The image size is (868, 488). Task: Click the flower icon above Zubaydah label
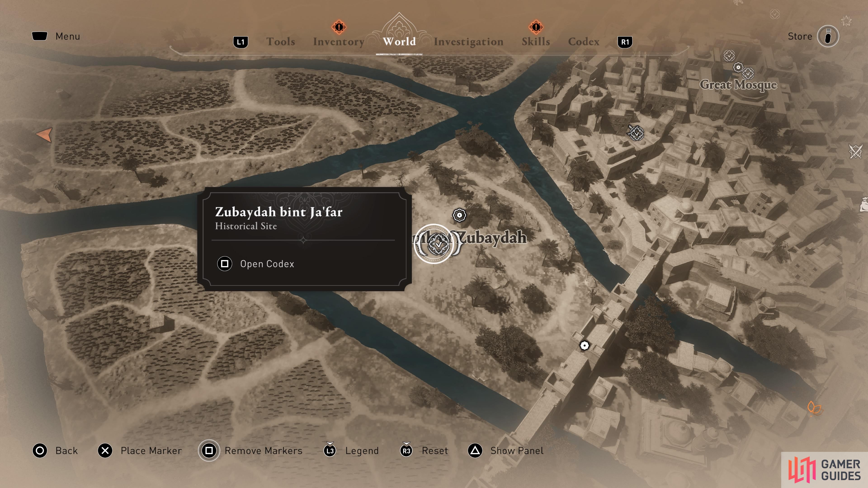(459, 215)
